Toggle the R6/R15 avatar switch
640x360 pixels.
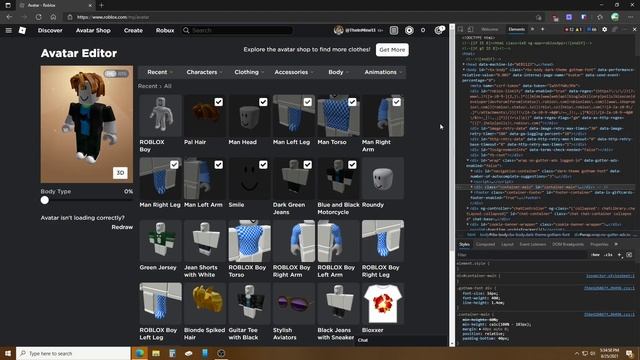[x=116, y=74]
